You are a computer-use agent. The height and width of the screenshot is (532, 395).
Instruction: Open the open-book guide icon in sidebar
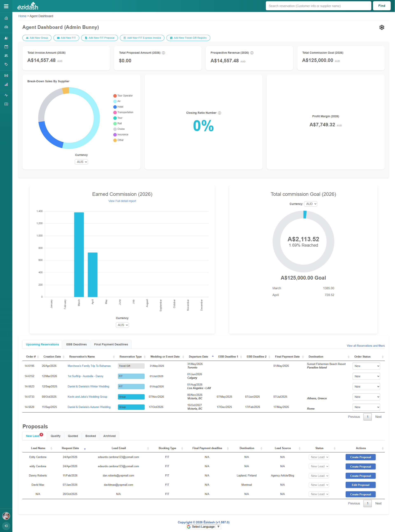(x=6, y=104)
